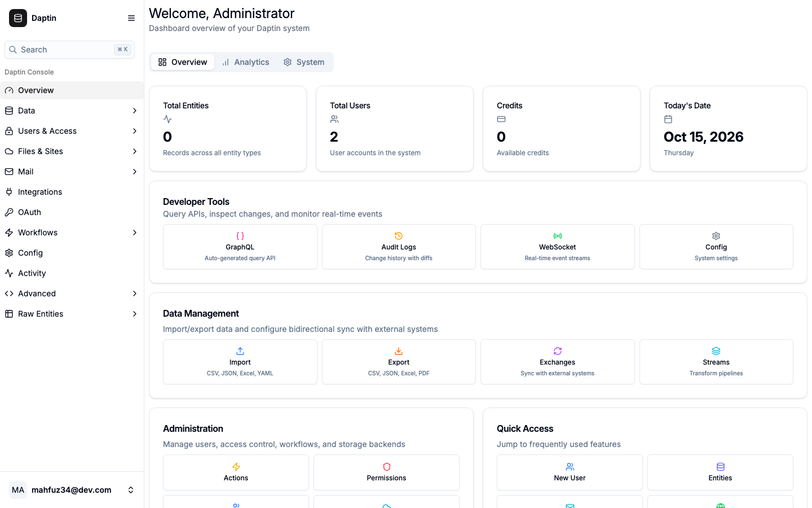Screen dimensions: 812x508
Task: Expand the Workflows section chevron
Action: 135,233
